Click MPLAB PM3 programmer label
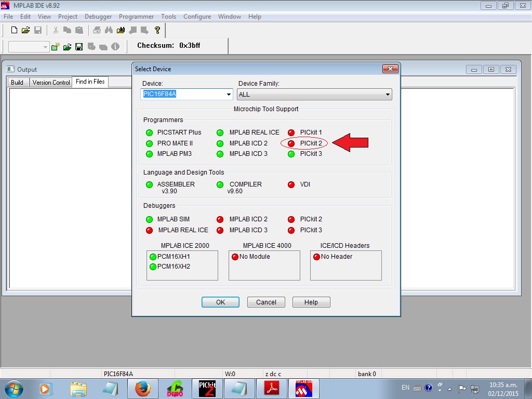The width and height of the screenshot is (532, 399). coord(175,154)
